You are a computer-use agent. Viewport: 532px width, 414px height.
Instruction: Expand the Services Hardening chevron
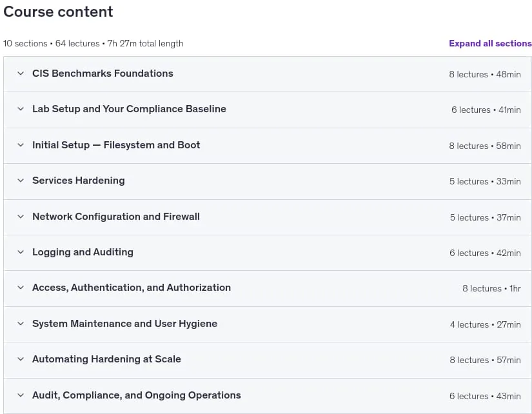[x=21, y=181]
